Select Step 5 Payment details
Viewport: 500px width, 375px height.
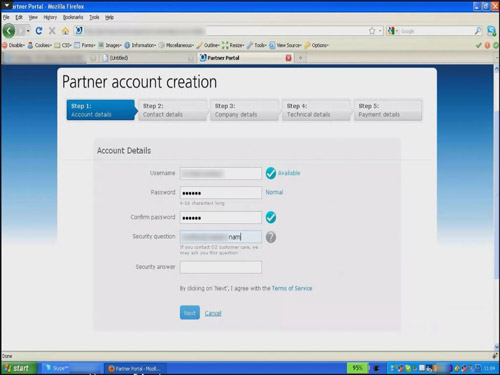tap(388, 110)
